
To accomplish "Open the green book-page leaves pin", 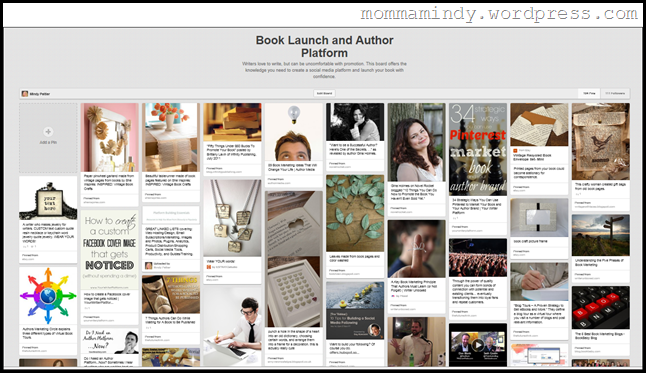I will [355, 213].
